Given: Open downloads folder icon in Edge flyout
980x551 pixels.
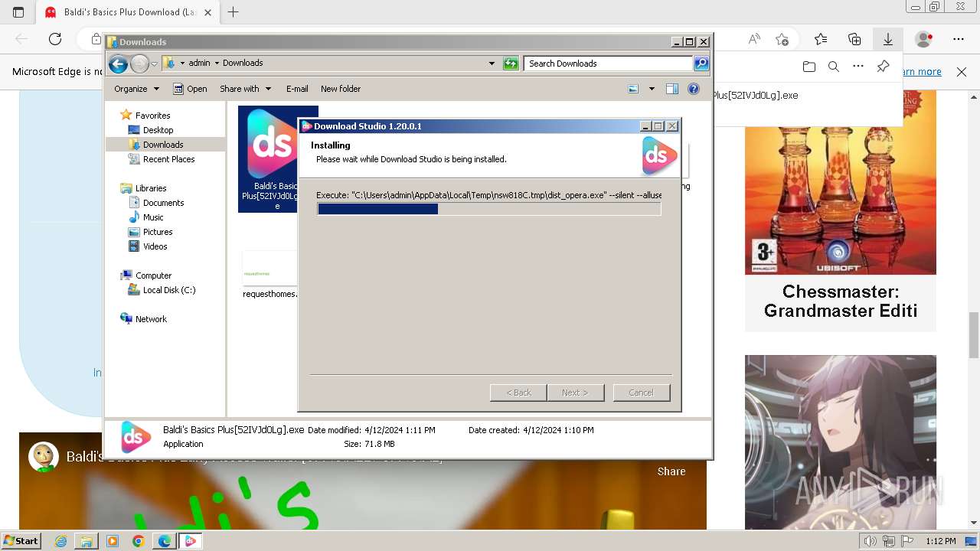Looking at the screenshot, I should pos(809,67).
